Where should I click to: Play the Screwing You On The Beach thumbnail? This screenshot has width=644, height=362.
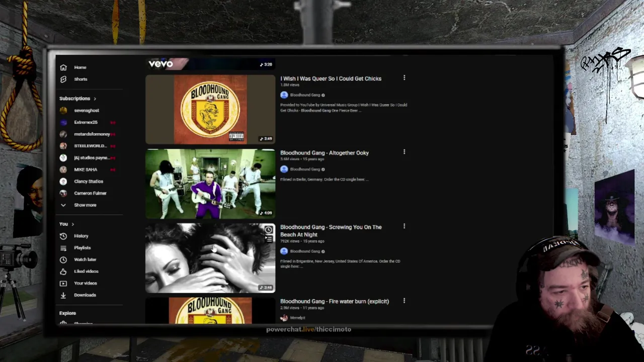[210, 258]
